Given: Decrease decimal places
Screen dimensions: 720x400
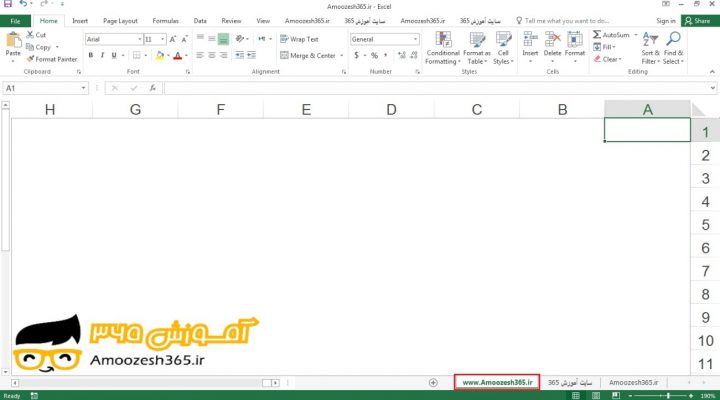Looking at the screenshot, I should [x=414, y=55].
